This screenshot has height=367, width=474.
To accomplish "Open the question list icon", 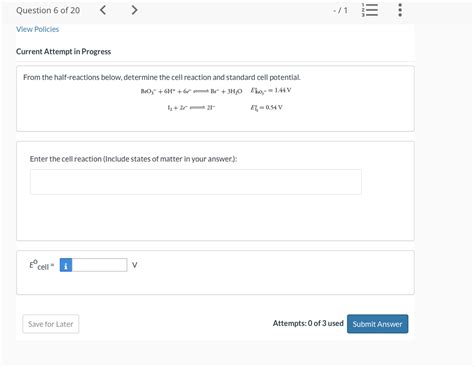I will [370, 10].
